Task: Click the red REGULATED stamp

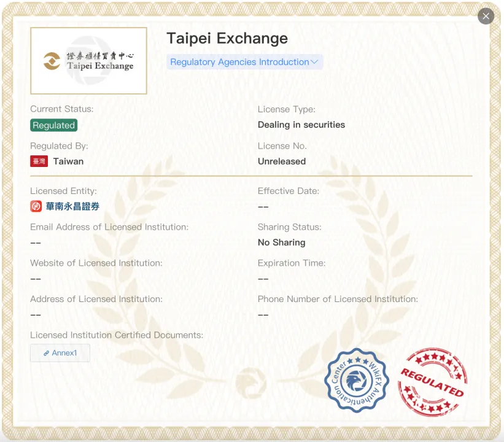Action: point(432,382)
